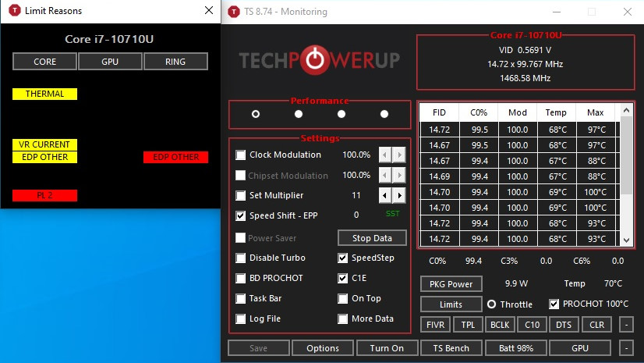Click the GPU button in the Monitoring window
Viewport: 644px width, 363px height.
(x=580, y=348)
